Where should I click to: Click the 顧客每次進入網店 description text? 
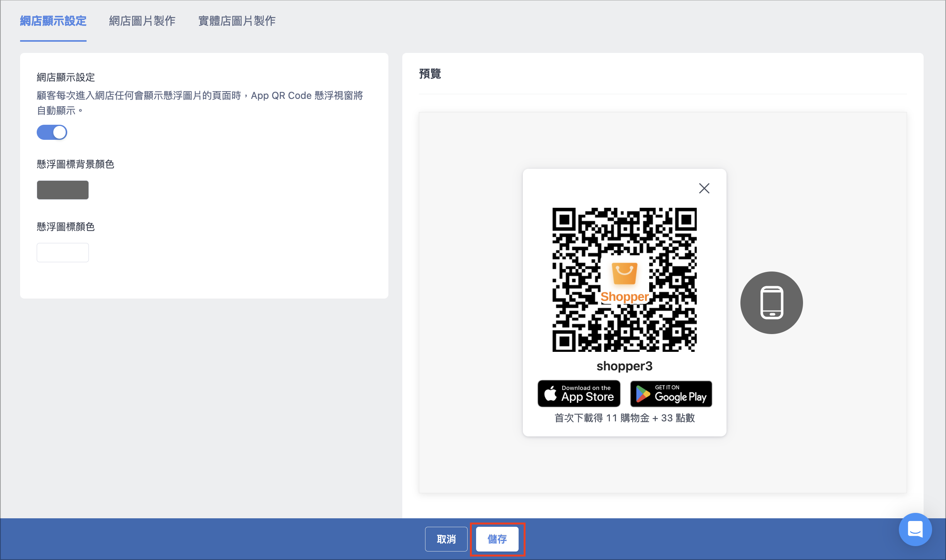click(x=200, y=103)
